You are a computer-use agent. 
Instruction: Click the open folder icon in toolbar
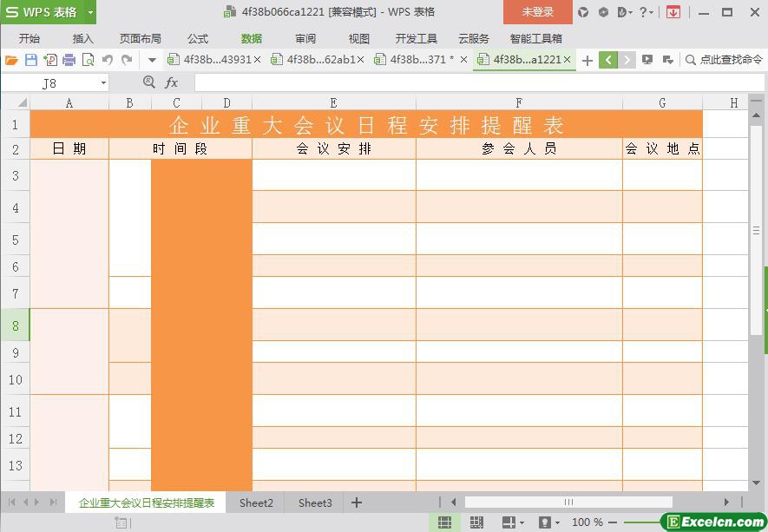point(11,60)
